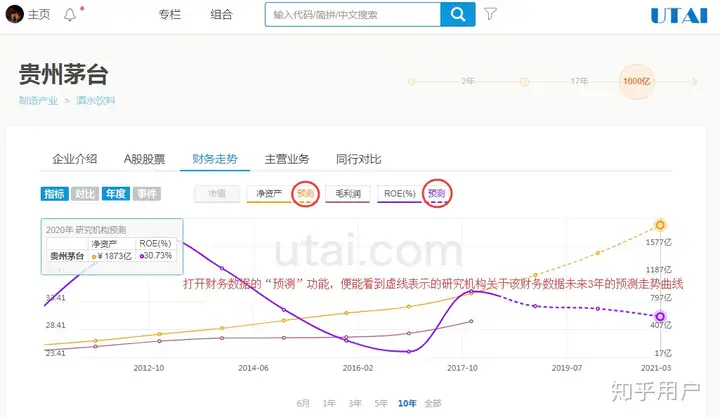Image resolution: width=720 pixels, height=417 pixels.
Task: Click the 2021 ROE forecast endpoint
Action: coord(660,316)
